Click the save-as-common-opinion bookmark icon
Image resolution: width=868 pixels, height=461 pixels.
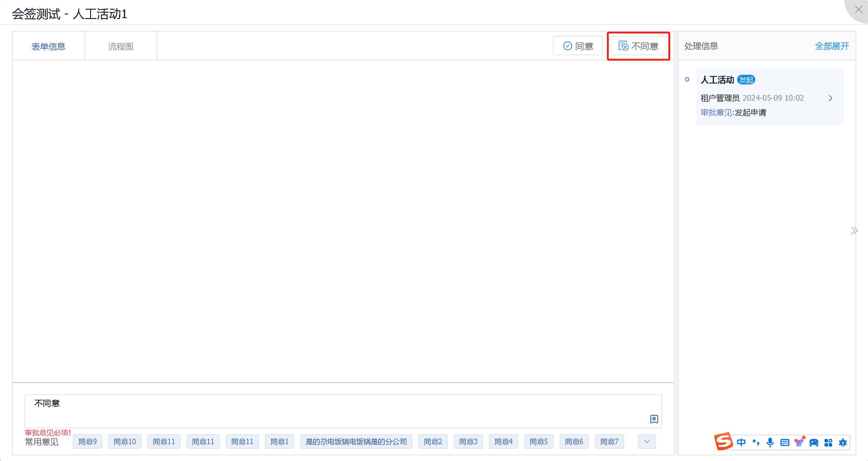pyautogui.click(x=654, y=419)
